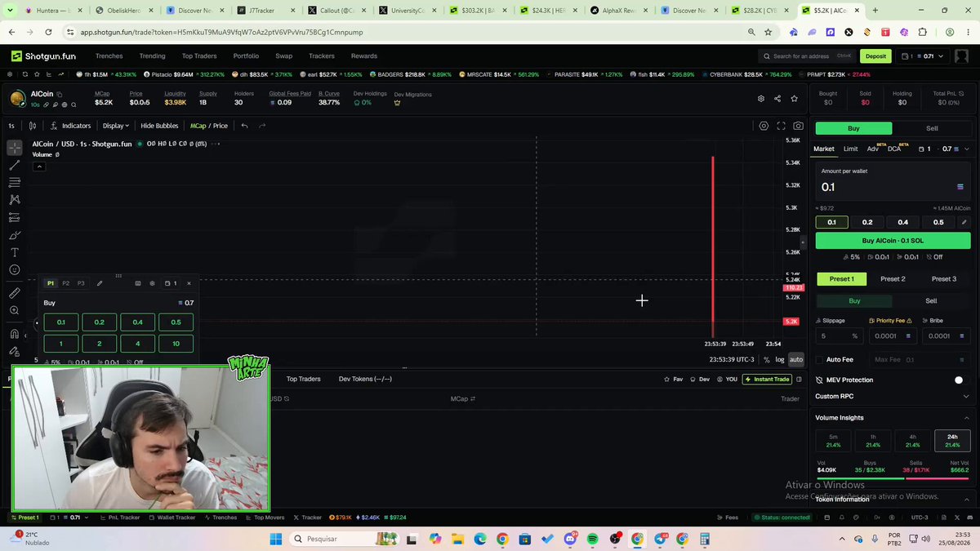
Task: Toggle the MEV Protection switch
Action: (x=959, y=380)
